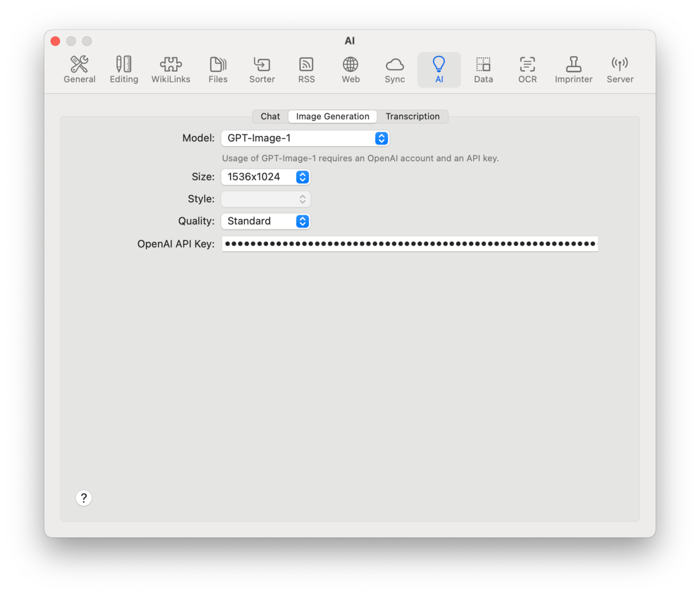Expand the Model dropdown showing GPT-Image-1

(304, 138)
